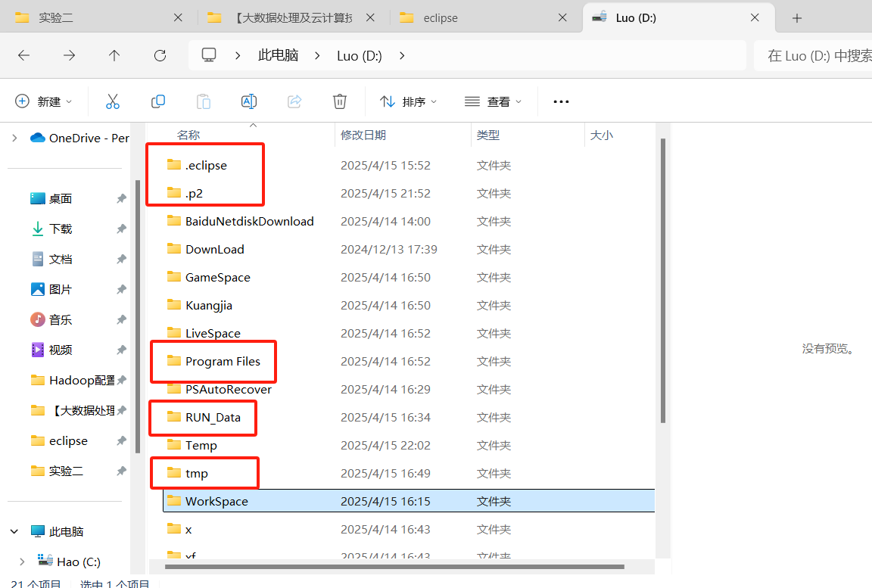Select the WorkSpace folder row

[x=408, y=501]
